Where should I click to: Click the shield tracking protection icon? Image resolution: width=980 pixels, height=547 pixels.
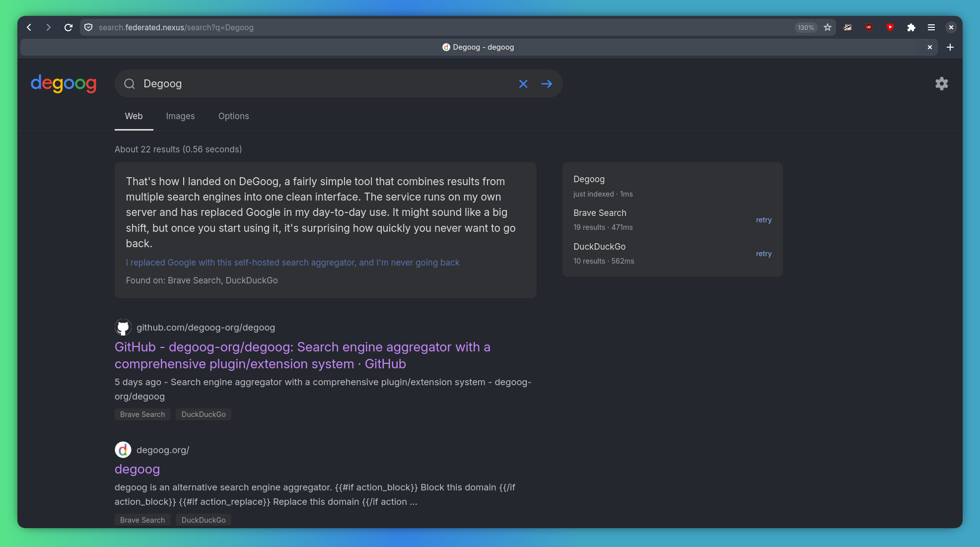click(x=88, y=27)
